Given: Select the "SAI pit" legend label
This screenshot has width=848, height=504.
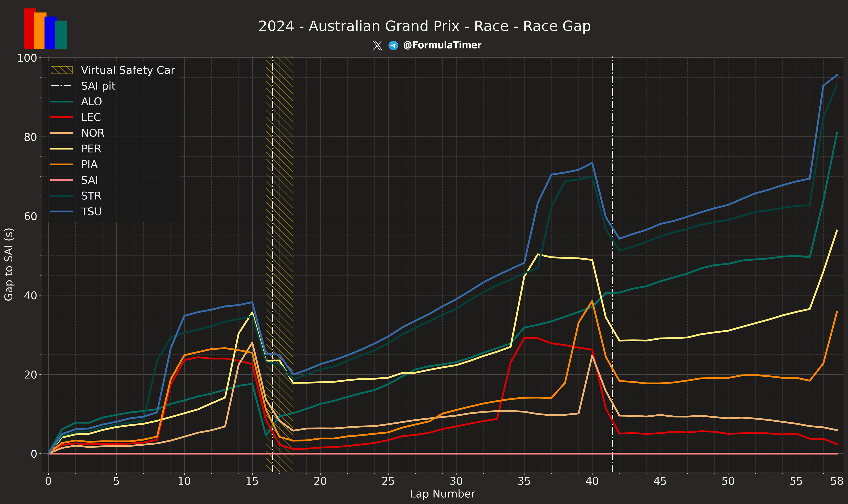Looking at the screenshot, I should tap(98, 86).
